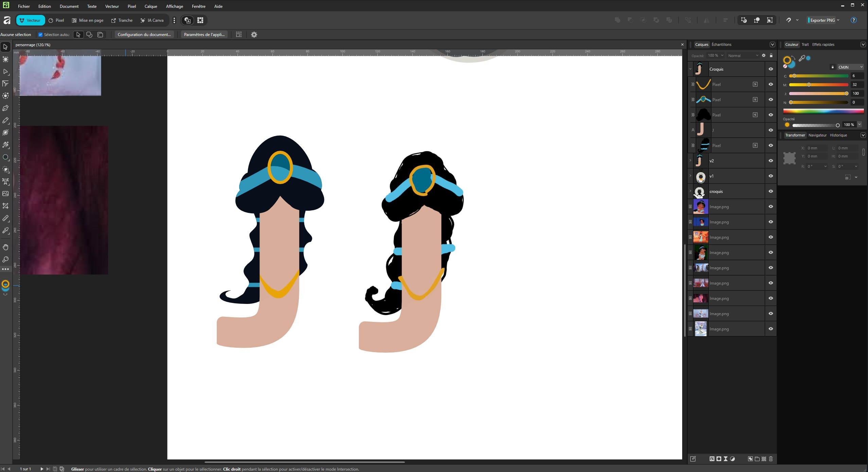This screenshot has width=868, height=472.
Task: Choose the Ellipse shape tool
Action: point(5,157)
